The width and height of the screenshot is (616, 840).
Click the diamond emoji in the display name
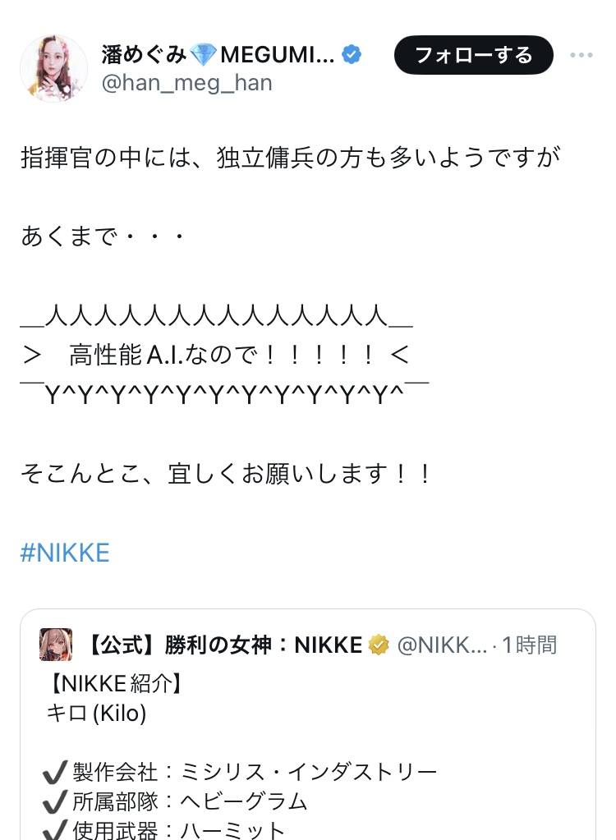(202, 55)
